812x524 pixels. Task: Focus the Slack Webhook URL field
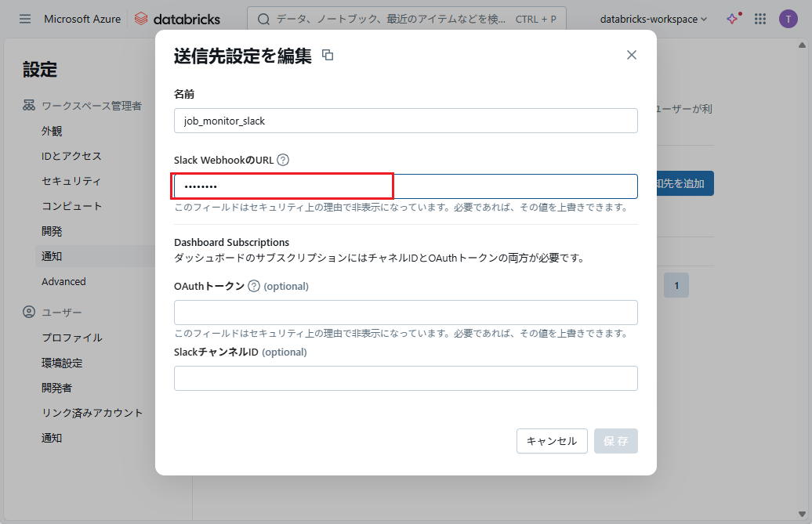tap(405, 186)
